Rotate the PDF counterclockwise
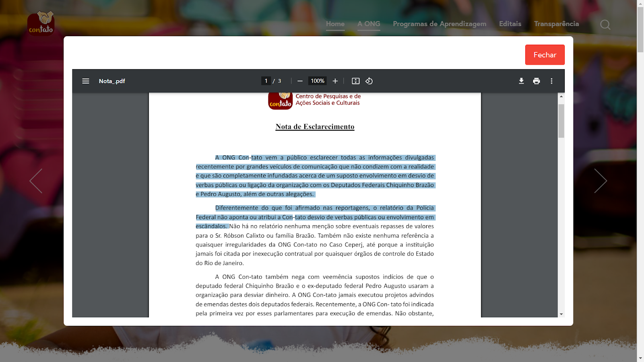The image size is (644, 362). (369, 81)
